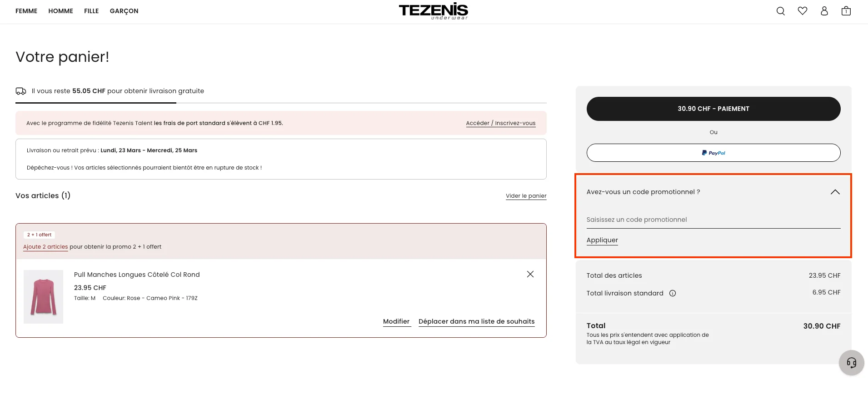The height and width of the screenshot is (395, 868).
Task: Open the customer support headset icon
Action: pyautogui.click(x=851, y=363)
